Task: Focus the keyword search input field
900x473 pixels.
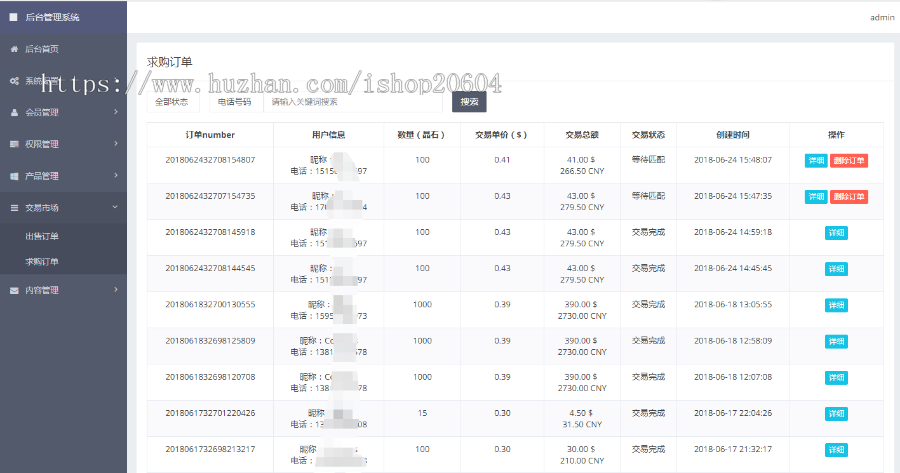Action: [352, 102]
